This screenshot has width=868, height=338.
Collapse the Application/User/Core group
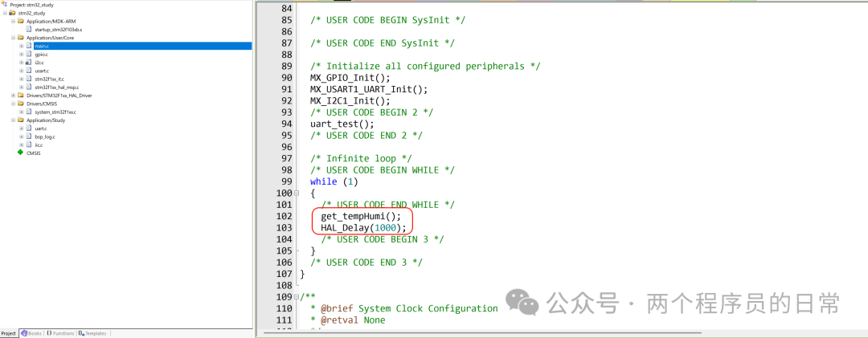tap(13, 38)
